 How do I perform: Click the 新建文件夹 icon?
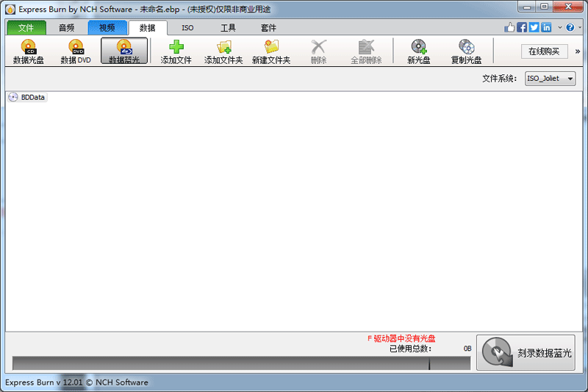coord(271,51)
